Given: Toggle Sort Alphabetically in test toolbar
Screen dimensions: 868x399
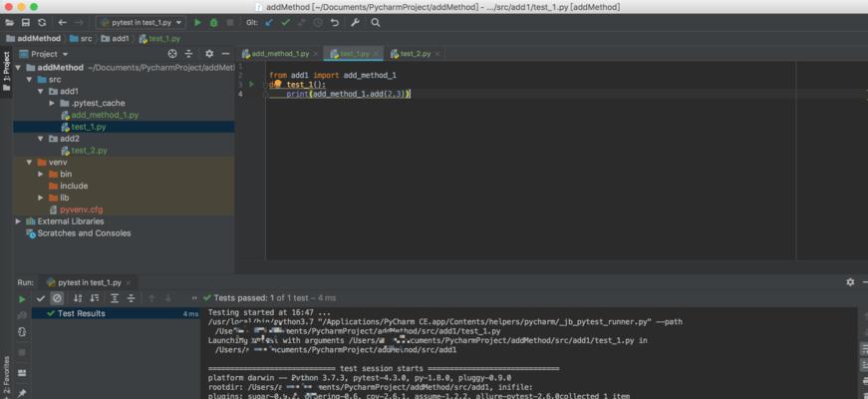Looking at the screenshot, I should (x=78, y=298).
